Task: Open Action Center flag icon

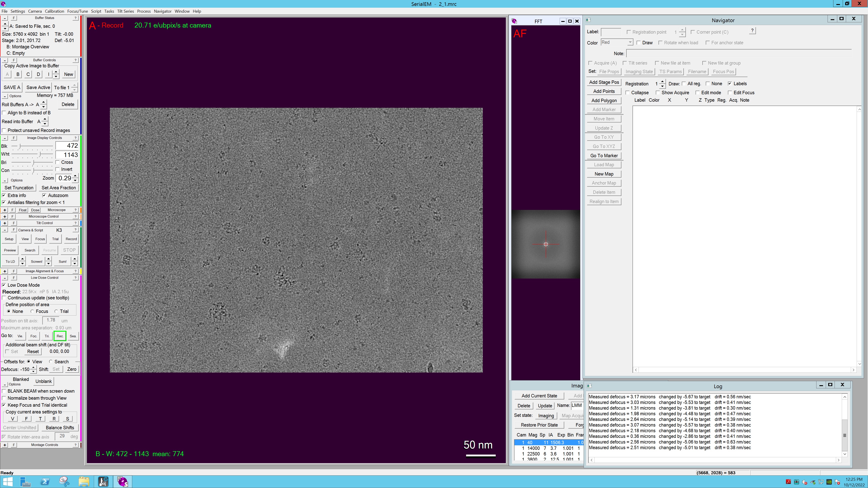Action: pyautogui.click(x=837, y=482)
